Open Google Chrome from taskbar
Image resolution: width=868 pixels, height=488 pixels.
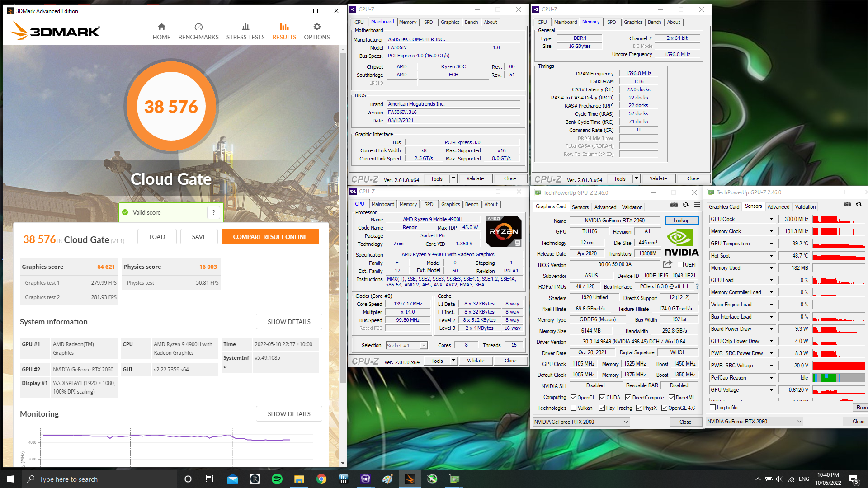point(321,479)
